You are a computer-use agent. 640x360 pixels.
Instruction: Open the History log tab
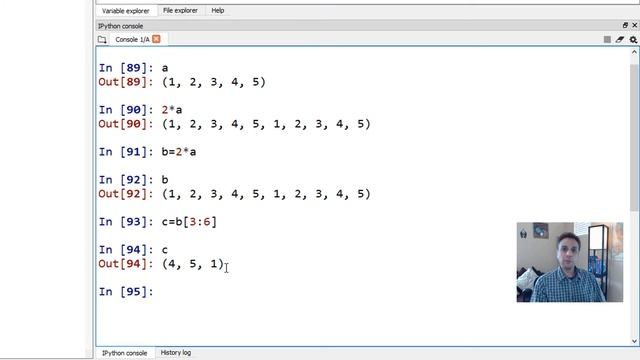[x=176, y=353]
